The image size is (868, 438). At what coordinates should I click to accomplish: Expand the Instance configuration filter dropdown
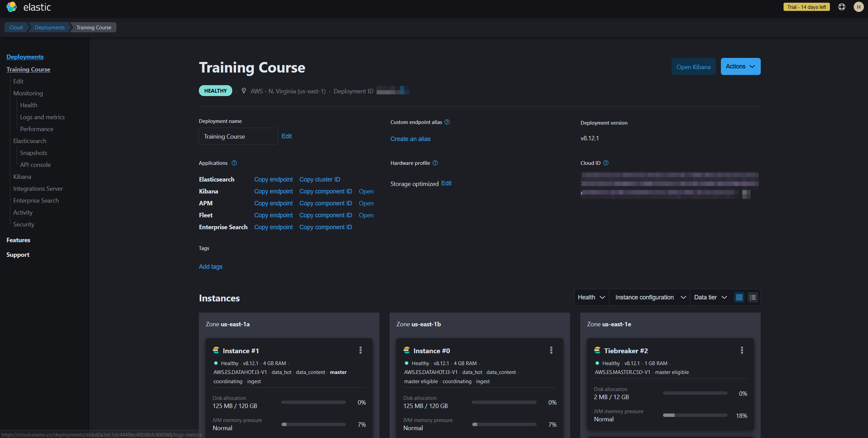(650, 297)
